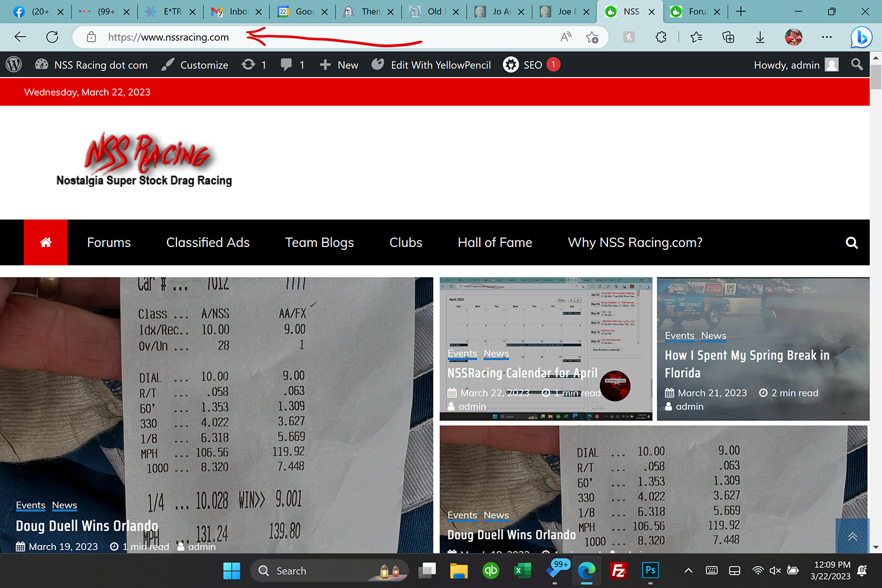
Task: Mute system volume from the tray
Action: [775, 570]
